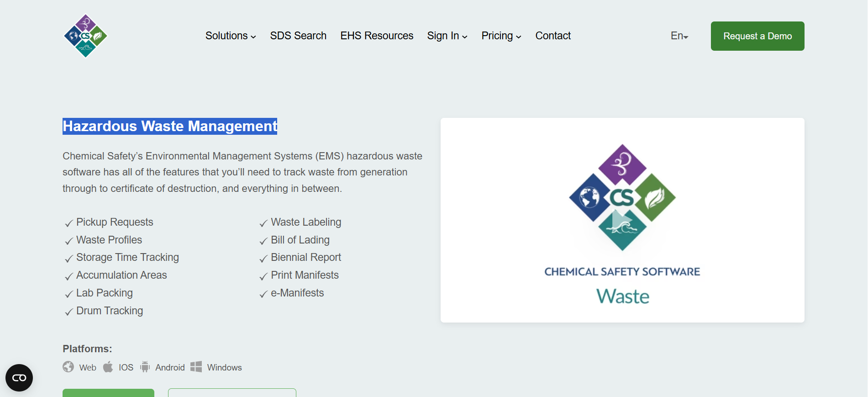
Task: Click the checkmark beside e-Manifests
Action: 263,294
